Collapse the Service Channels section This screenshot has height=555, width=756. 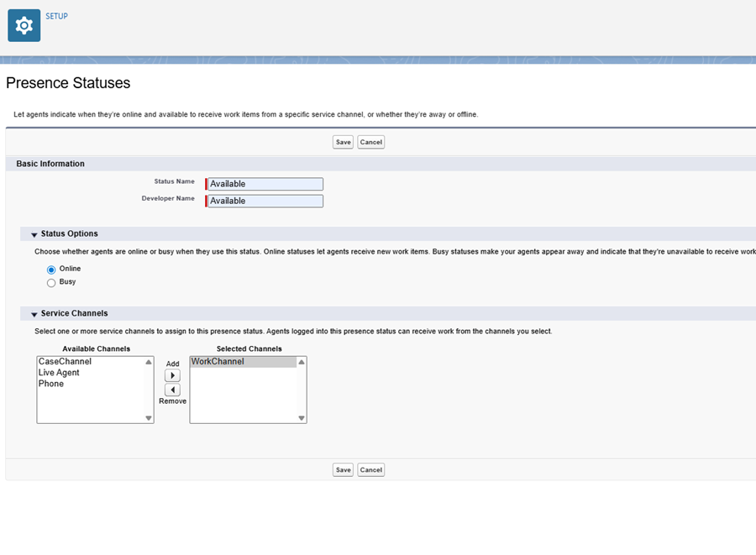point(34,314)
